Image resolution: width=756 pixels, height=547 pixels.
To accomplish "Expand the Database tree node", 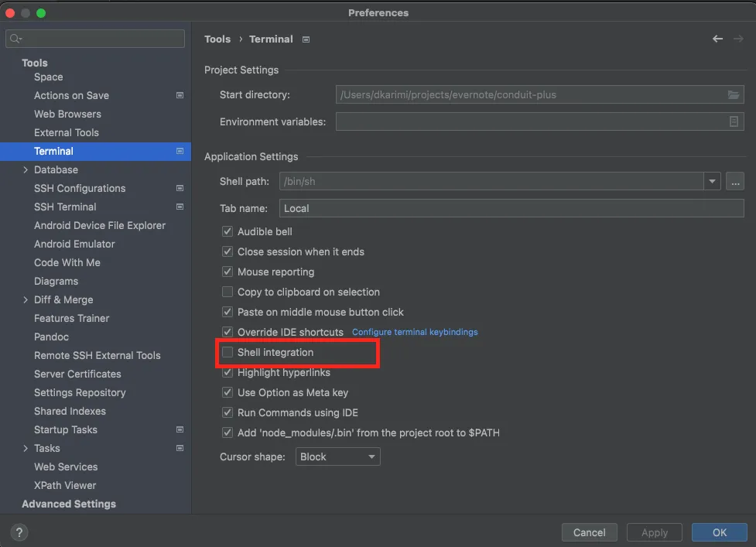I will 26,170.
